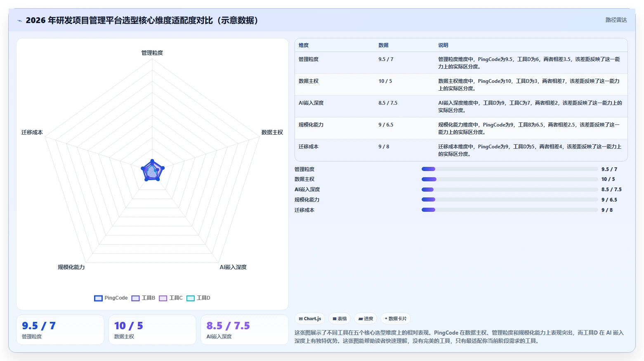Viewport: 644px width, 361px height.
Task: Click the Chart.js tag chip
Action: click(310, 319)
